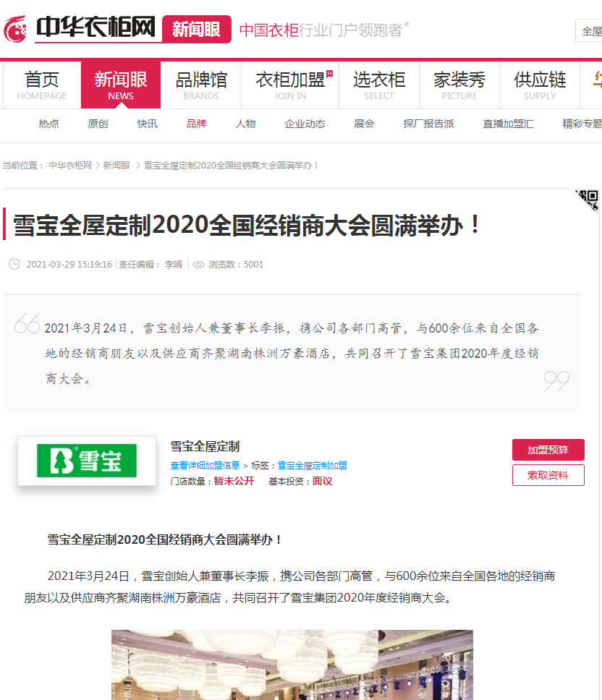602x700 pixels.
Task: Click the QR code corner icon
Action: (x=588, y=200)
